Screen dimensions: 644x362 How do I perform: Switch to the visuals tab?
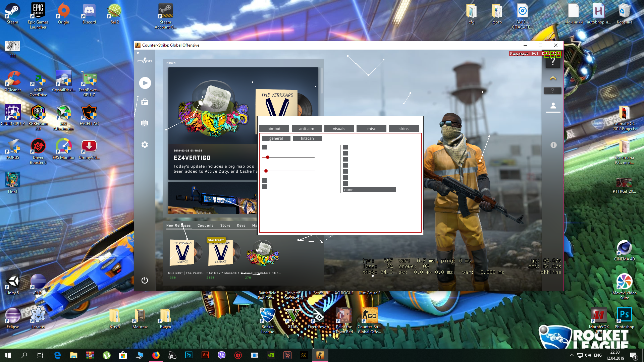point(339,129)
